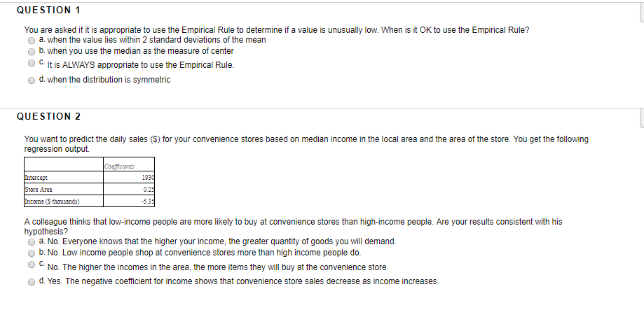Click the answer text 'when the distribution is symmetric'
Screen dimensions: 644x310
point(109,80)
